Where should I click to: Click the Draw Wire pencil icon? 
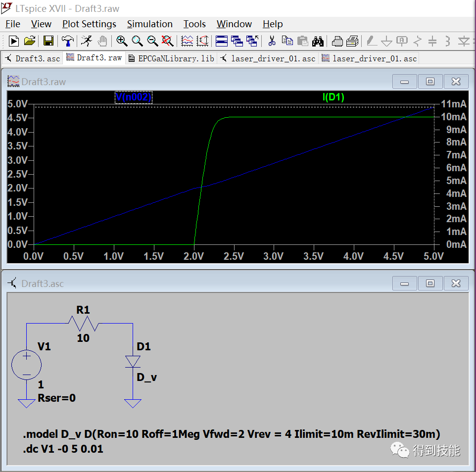(x=372, y=41)
